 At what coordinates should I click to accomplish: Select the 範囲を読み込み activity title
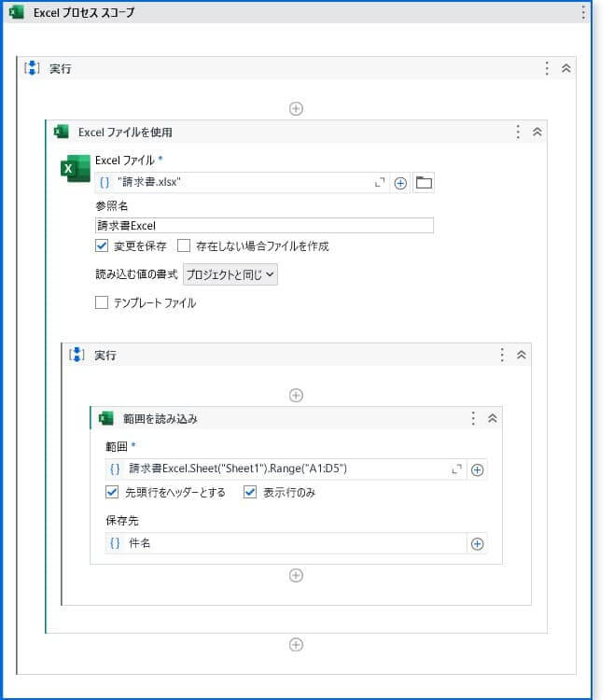[x=160, y=419]
